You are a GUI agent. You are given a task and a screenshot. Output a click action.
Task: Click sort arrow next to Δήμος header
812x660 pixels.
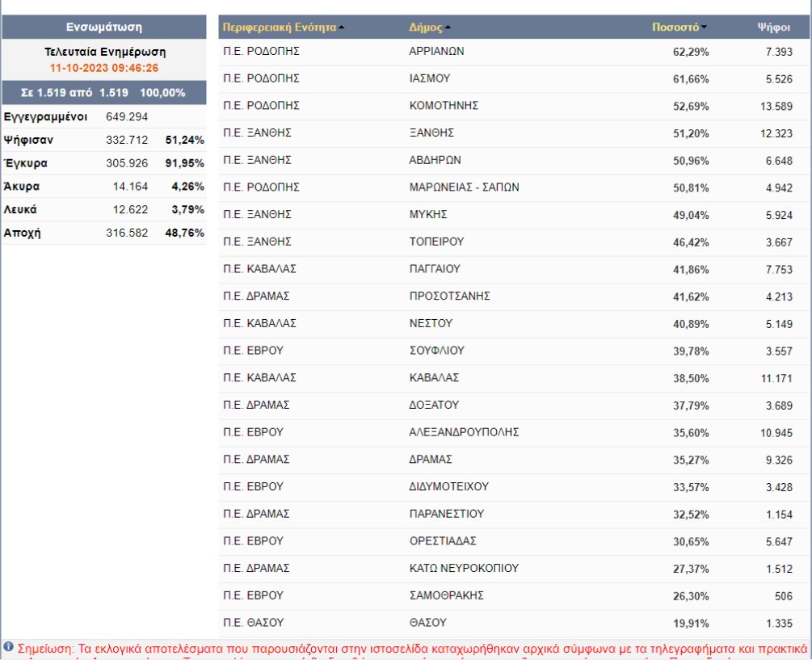448,27
